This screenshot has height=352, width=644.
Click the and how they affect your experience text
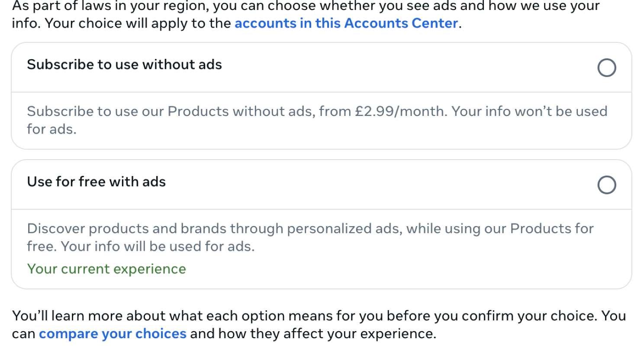(312, 334)
